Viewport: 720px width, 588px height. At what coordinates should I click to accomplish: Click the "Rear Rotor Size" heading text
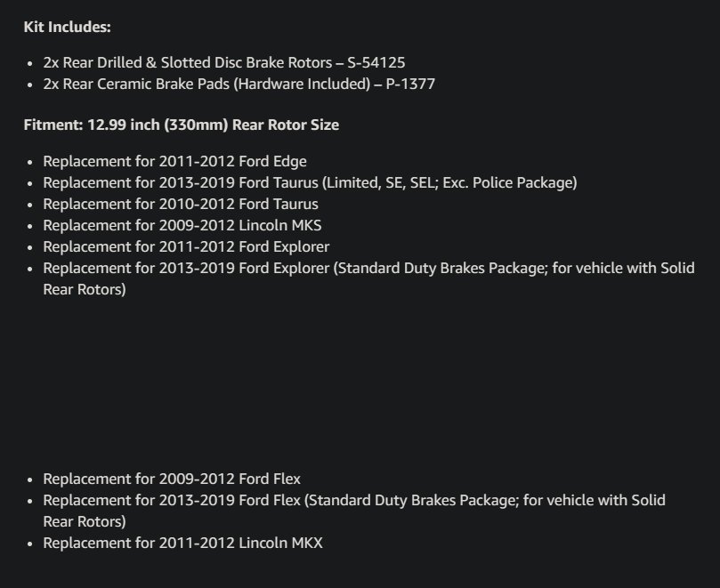(x=285, y=125)
